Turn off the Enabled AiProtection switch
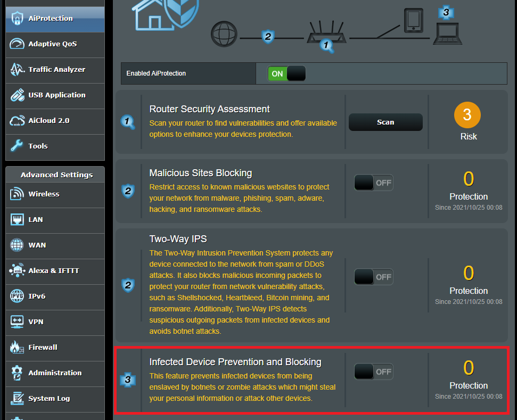This screenshot has height=420, width=517. [286, 73]
